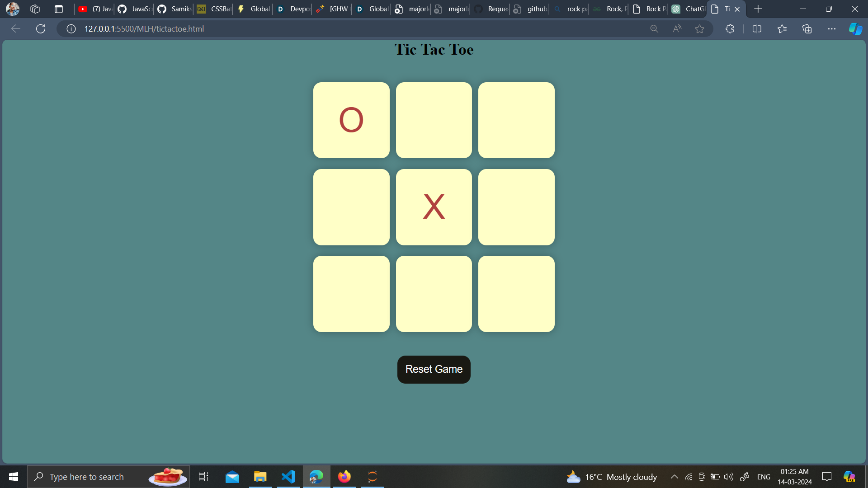Open a new browser tab
The image size is (868, 488).
pos(758,9)
